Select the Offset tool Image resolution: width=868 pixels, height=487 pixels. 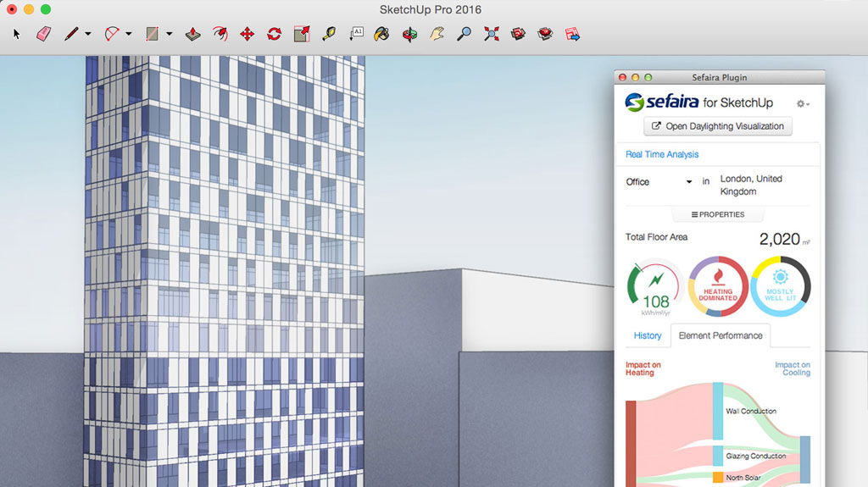tap(220, 35)
